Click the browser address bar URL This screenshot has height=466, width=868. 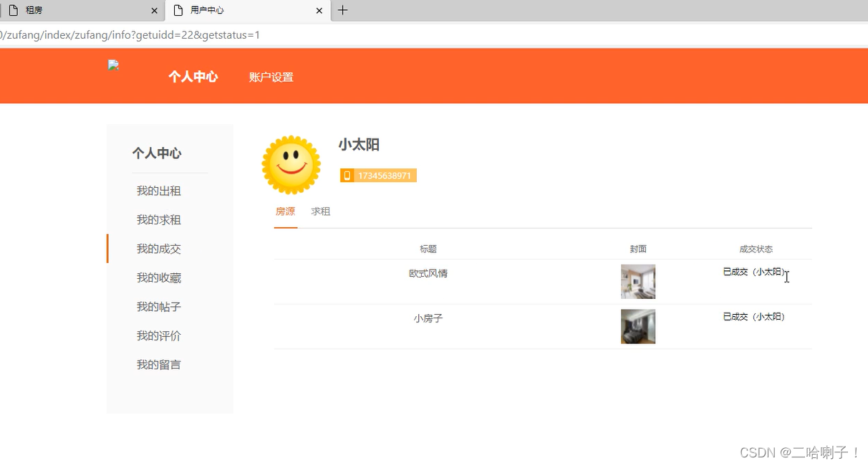click(129, 34)
